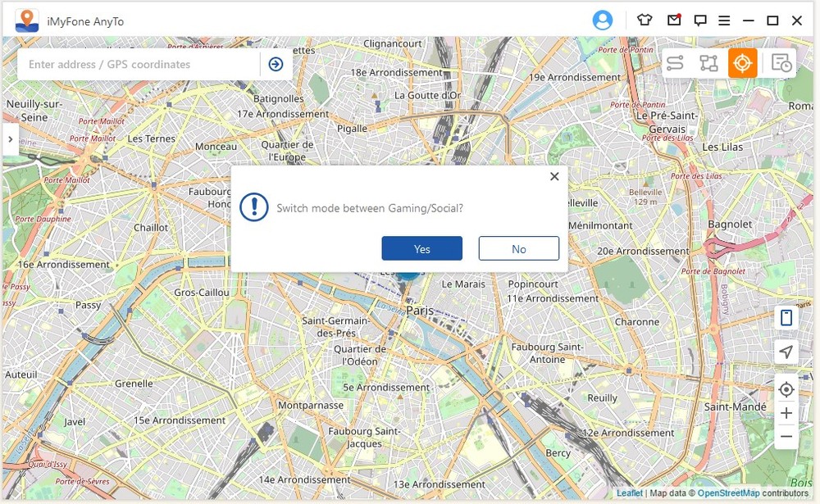The image size is (820, 504).
Task: Open the hamburger main menu
Action: coord(724,20)
